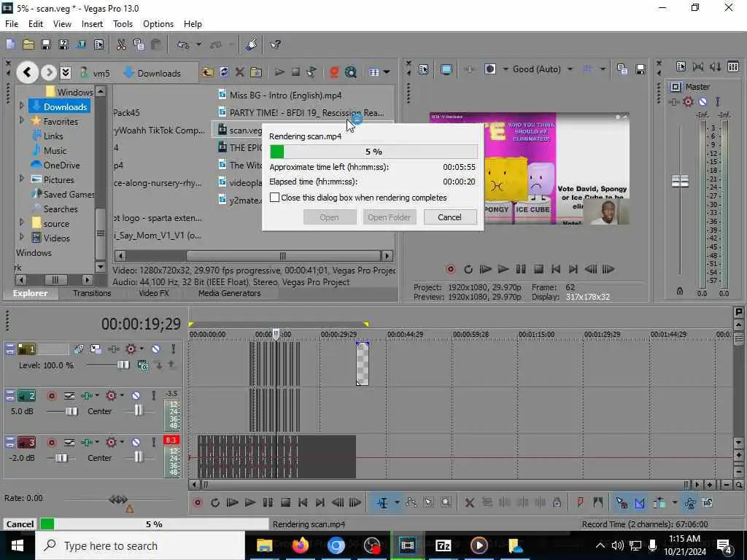Open the Explorer views dropdown arrow
This screenshot has width=747, height=560.
[x=387, y=72]
